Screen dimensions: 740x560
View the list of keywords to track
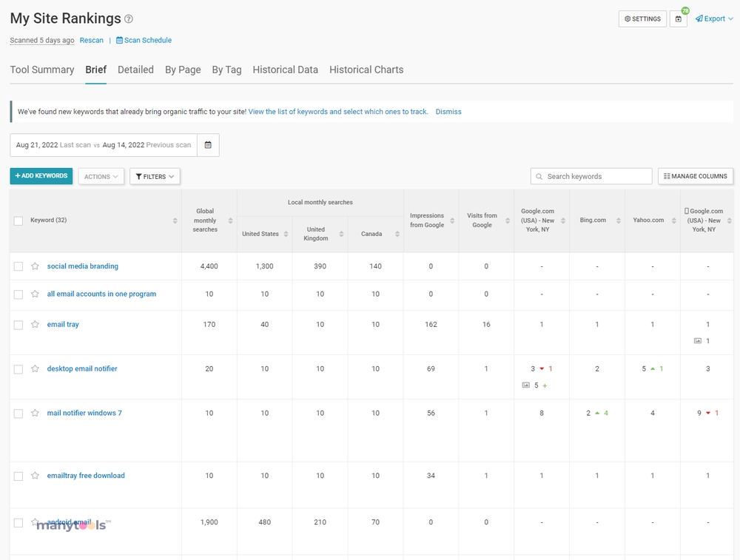[x=338, y=112]
